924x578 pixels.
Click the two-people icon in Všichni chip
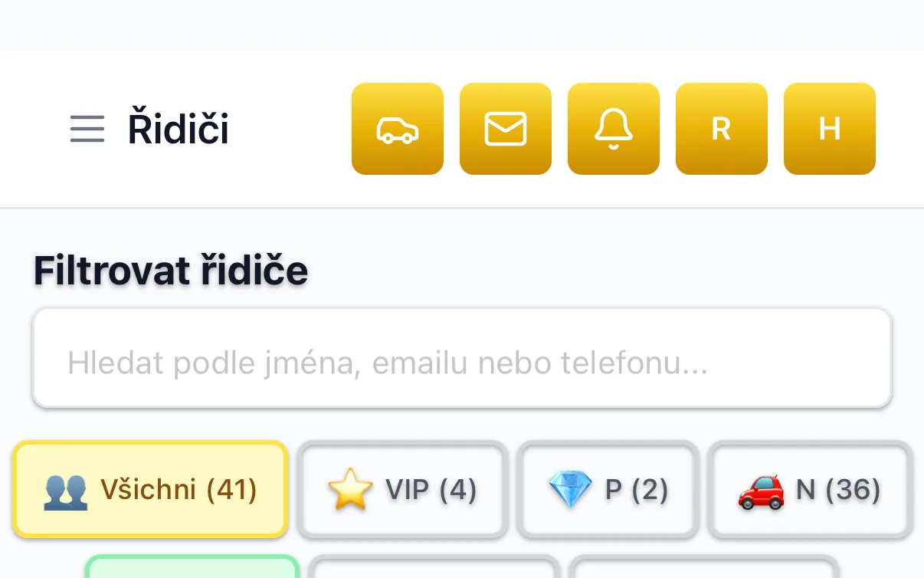pyautogui.click(x=66, y=491)
